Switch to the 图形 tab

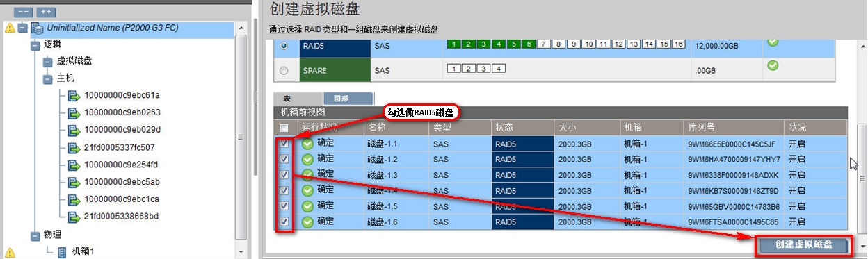pyautogui.click(x=348, y=99)
